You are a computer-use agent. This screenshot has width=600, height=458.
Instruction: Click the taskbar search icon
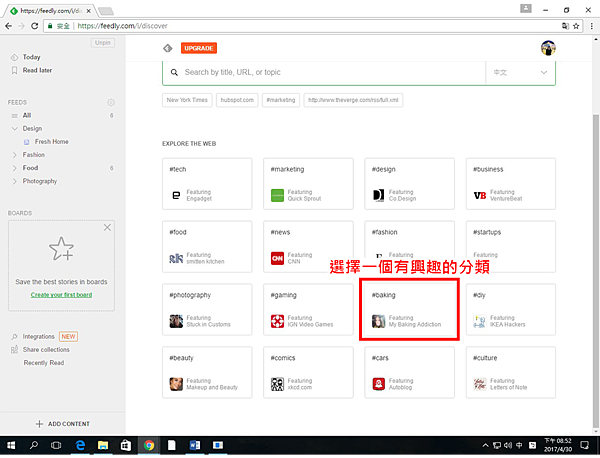tap(34, 445)
